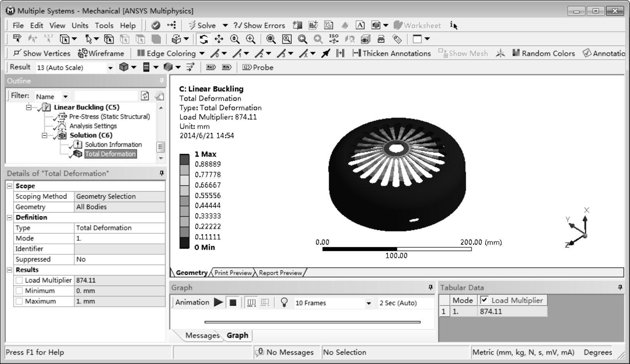
Task: Open the Edit menu
Action: [x=37, y=26]
